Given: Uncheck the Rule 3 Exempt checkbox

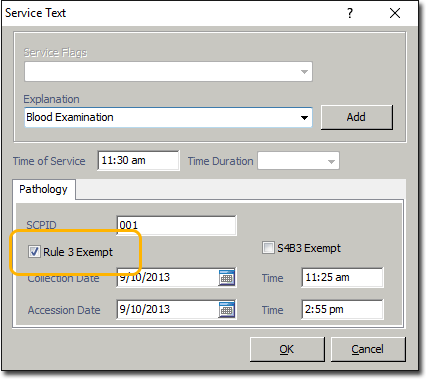Looking at the screenshot, I should [34, 252].
